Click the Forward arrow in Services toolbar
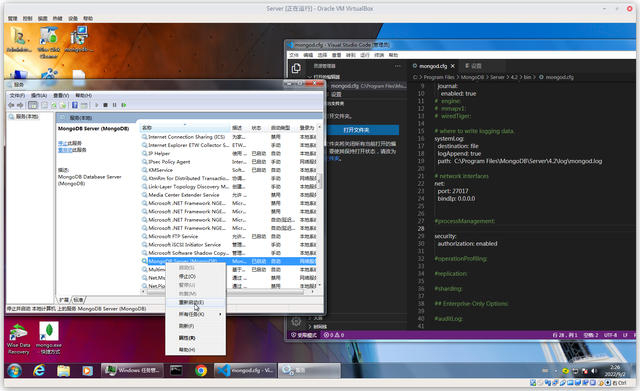Image resolution: width=640 pixels, height=391 pixels. pos(20,105)
